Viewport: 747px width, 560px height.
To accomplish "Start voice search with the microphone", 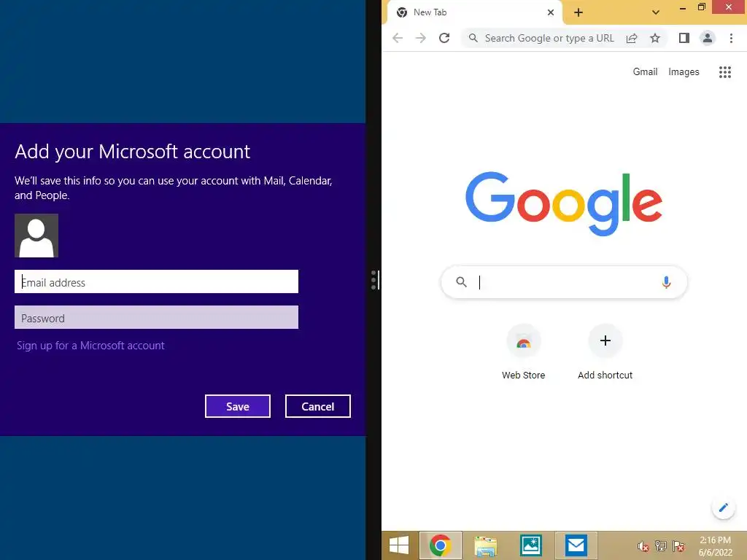I will [666, 282].
